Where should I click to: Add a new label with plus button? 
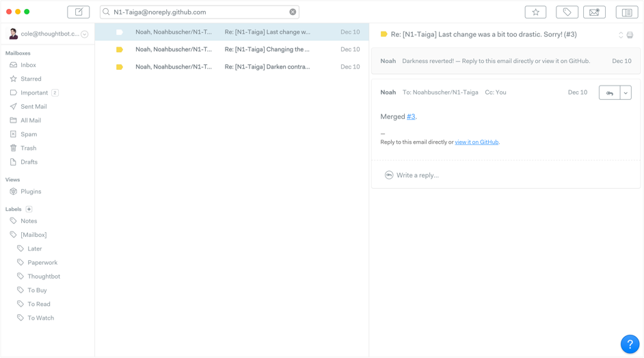click(29, 209)
